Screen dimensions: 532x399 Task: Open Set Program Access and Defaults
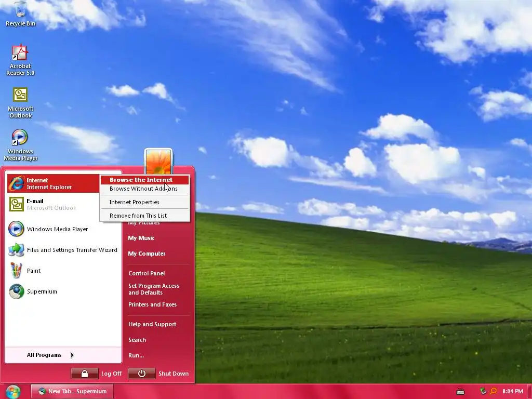coord(154,289)
